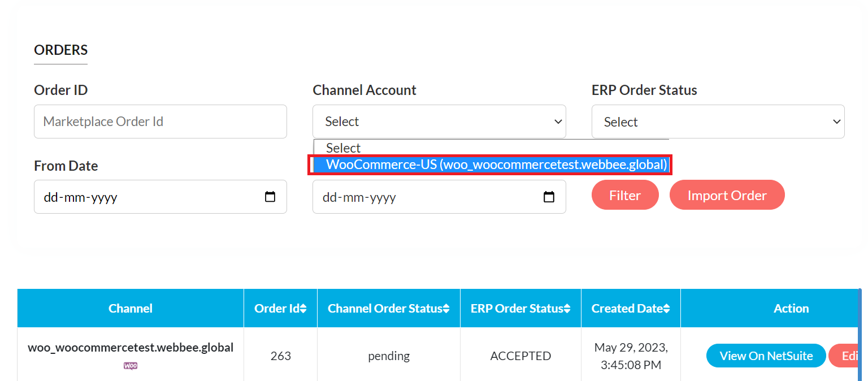
Task: Click sort arrows on ERP Order Status column
Action: click(567, 309)
